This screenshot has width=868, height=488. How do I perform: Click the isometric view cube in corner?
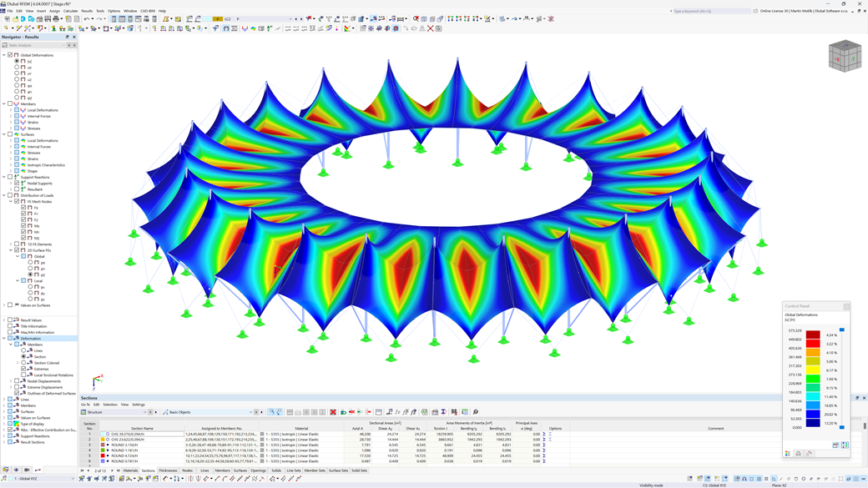845,57
